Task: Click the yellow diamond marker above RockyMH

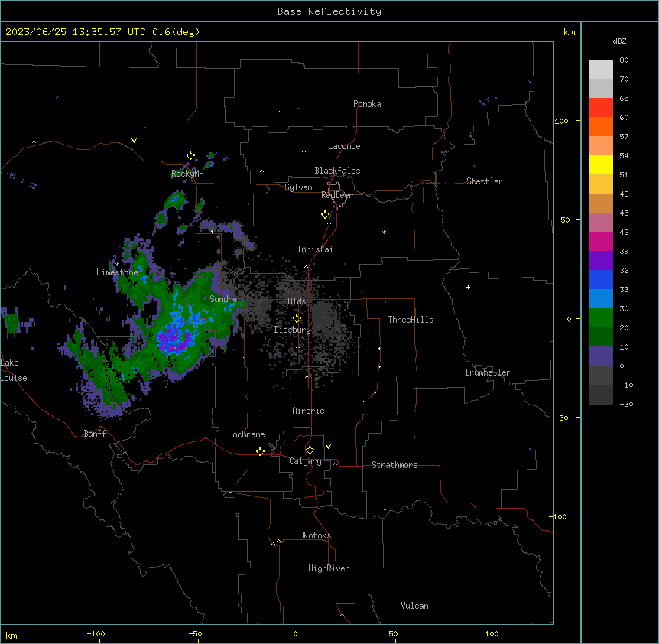Action: point(191,156)
